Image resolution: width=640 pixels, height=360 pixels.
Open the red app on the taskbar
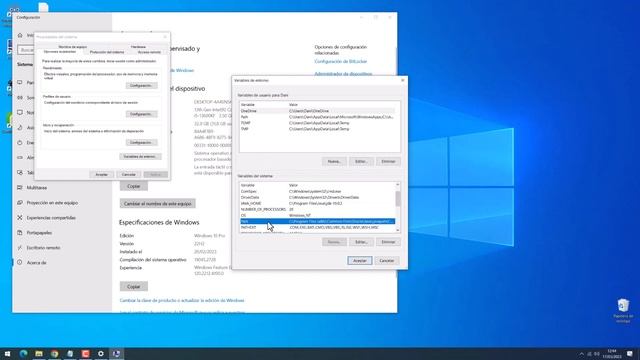[85, 353]
